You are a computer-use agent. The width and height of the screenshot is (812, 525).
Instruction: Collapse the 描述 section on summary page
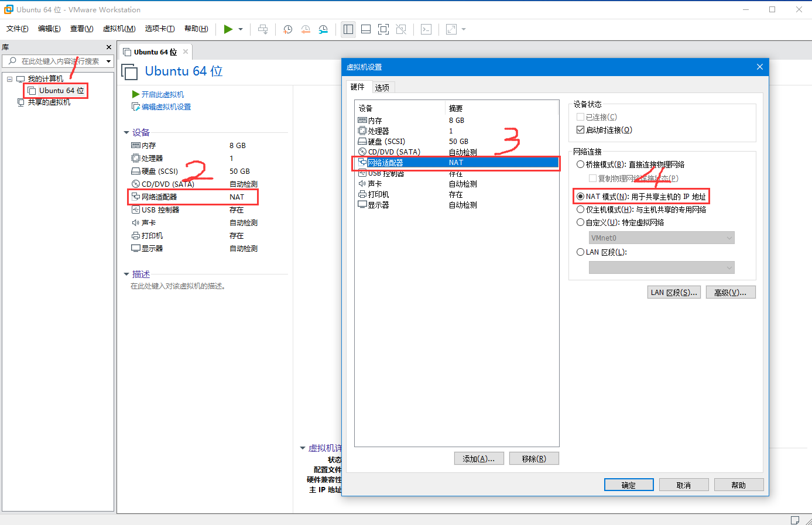click(x=126, y=274)
